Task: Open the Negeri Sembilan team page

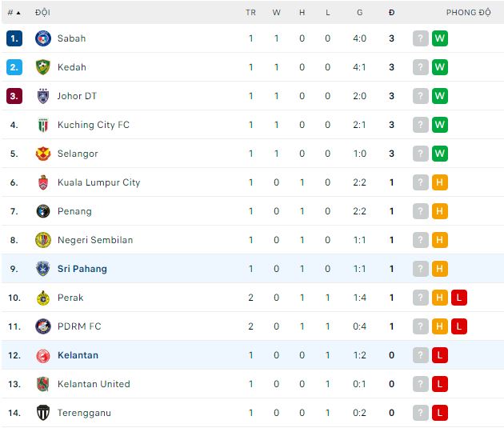Action: 95,240
